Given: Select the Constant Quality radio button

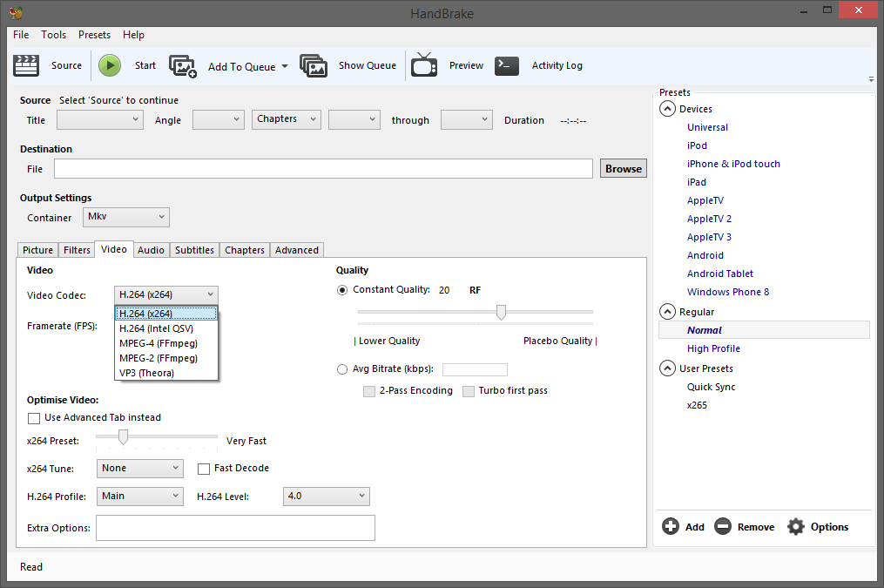Looking at the screenshot, I should 342,290.
